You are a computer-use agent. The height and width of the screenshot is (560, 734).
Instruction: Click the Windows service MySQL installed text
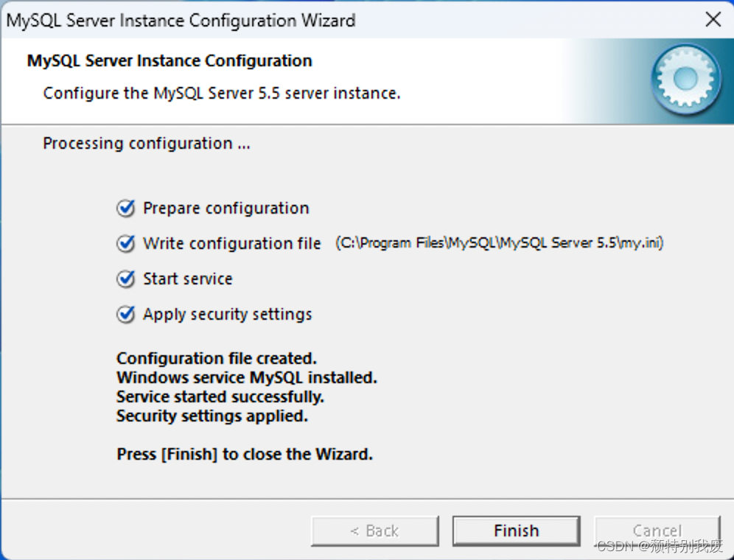(x=246, y=377)
